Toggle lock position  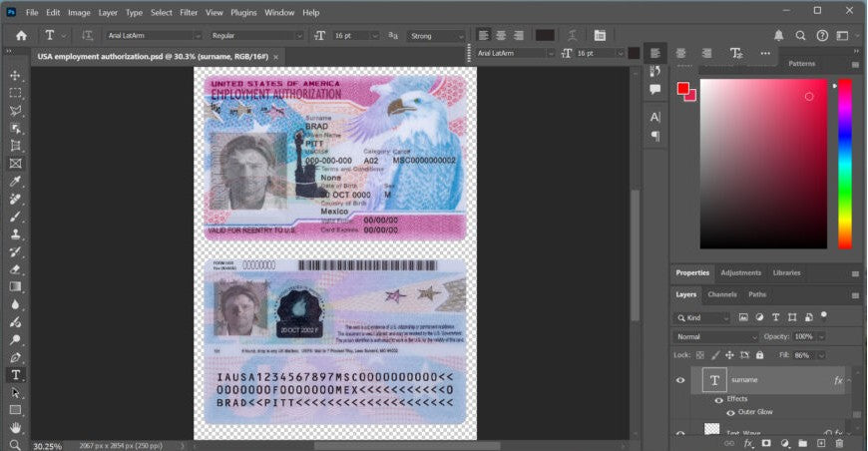[729, 355]
